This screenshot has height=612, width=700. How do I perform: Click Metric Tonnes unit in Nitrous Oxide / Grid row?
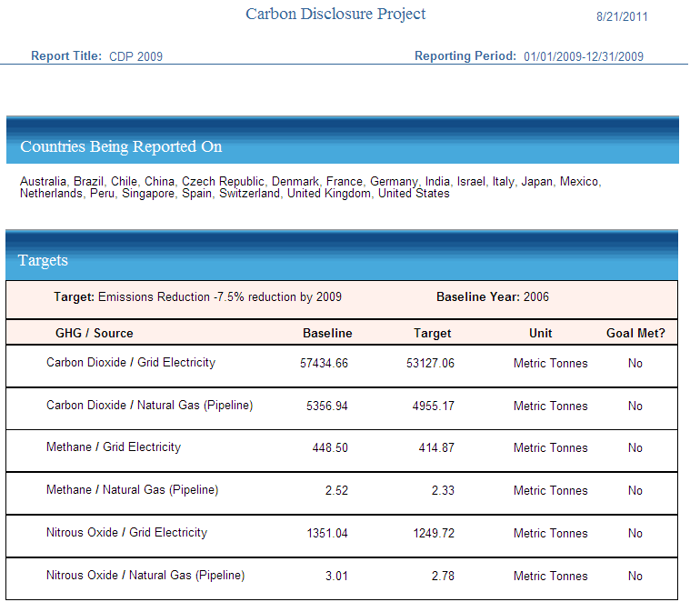tap(550, 534)
